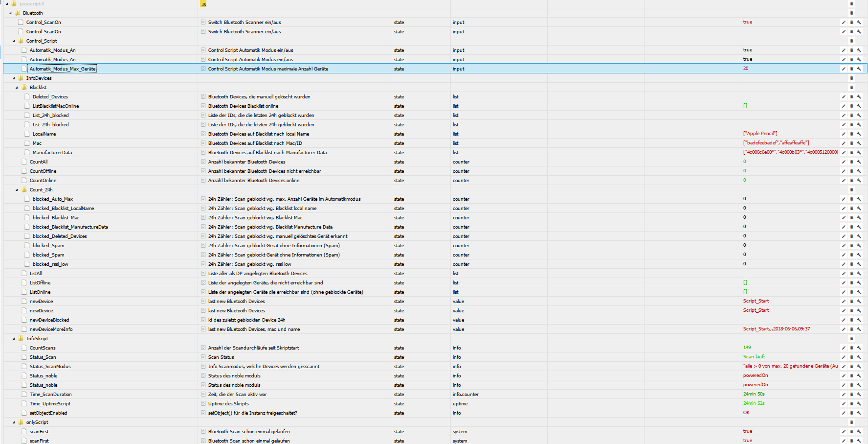The image size is (868, 444).
Task: Collapse the Count_24h folder
Action: [17, 190]
